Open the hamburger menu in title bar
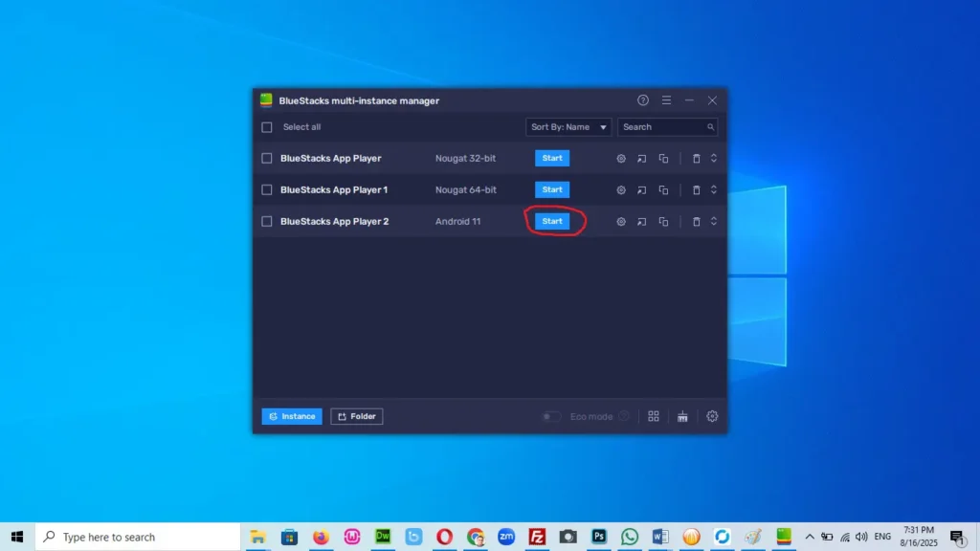Image resolution: width=980 pixels, height=551 pixels. 666,100
